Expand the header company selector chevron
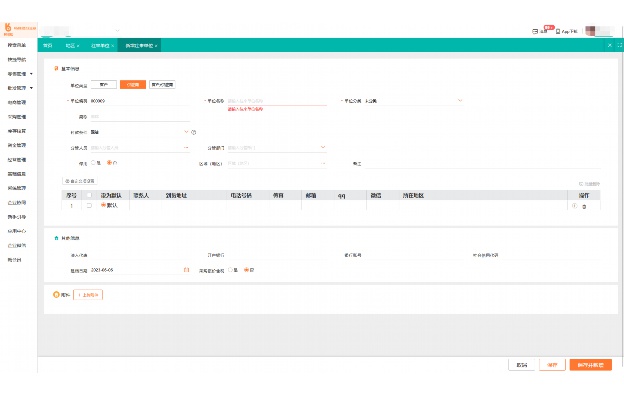 coord(117,31)
